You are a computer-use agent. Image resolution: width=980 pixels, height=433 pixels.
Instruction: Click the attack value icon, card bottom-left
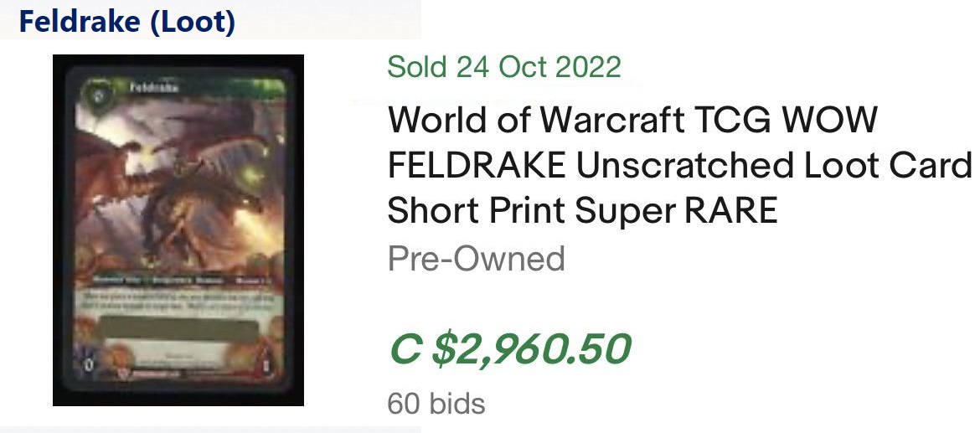(89, 366)
